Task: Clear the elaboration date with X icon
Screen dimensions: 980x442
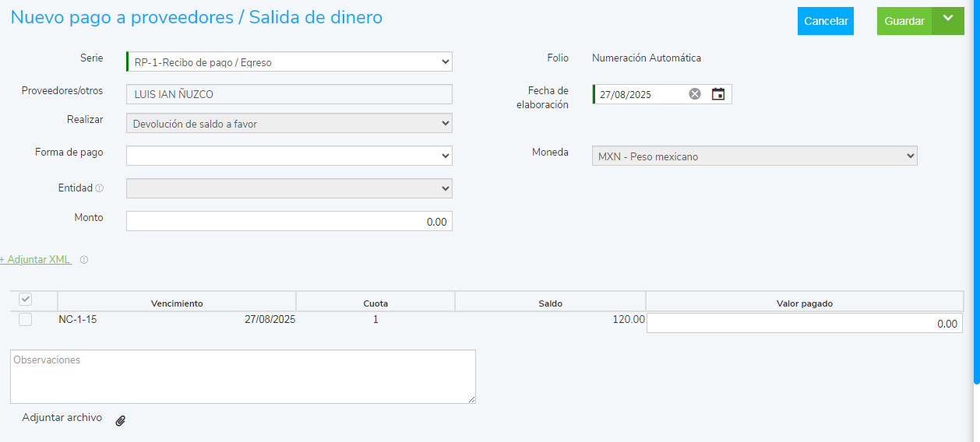Action: point(695,94)
